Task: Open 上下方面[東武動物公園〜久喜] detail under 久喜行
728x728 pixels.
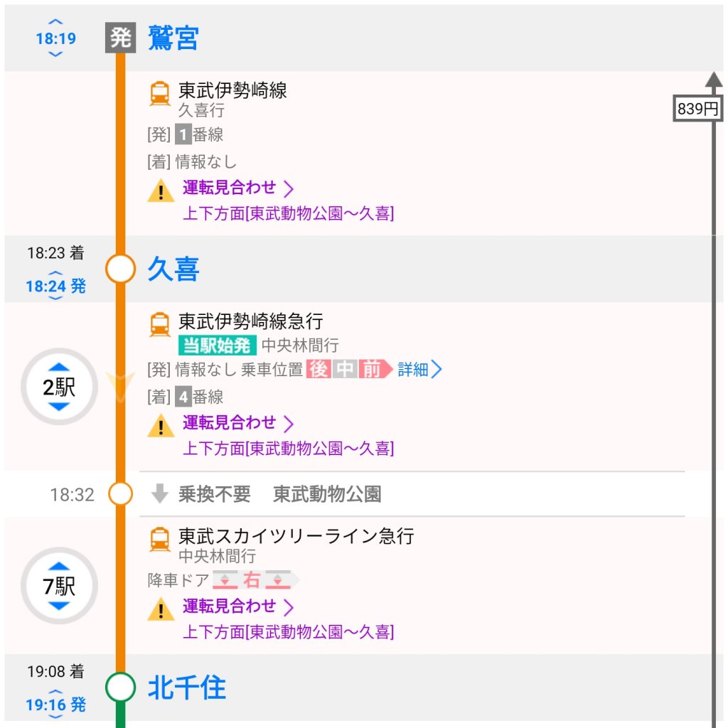Action: (x=289, y=213)
